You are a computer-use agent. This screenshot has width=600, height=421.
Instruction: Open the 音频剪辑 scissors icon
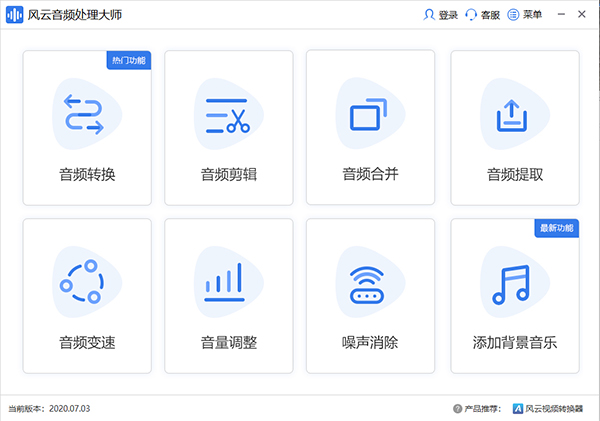tap(228, 115)
